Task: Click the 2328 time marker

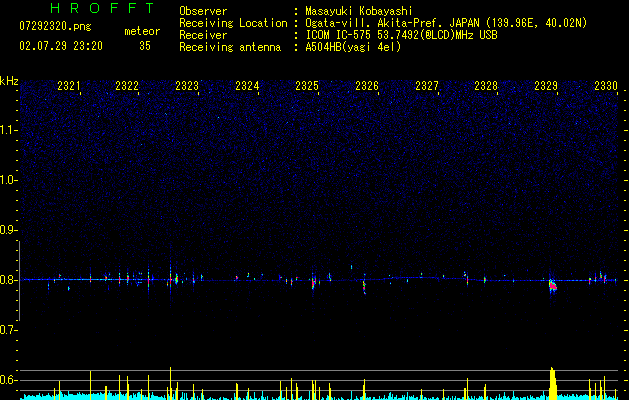Action: point(486,86)
